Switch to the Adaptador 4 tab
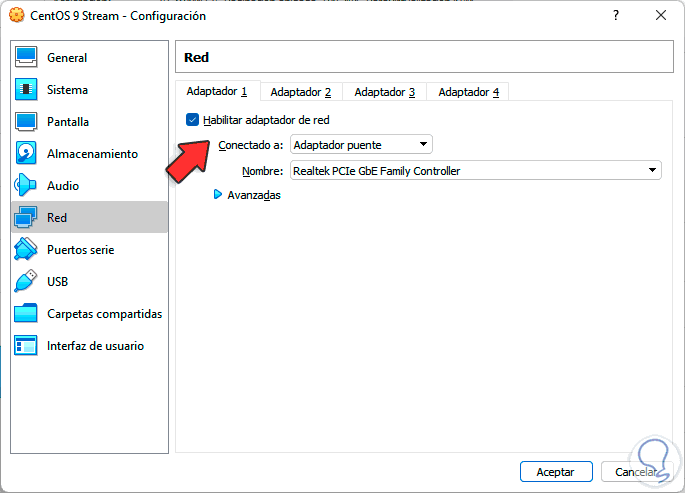Screen dimensions: 685x493 [468, 92]
